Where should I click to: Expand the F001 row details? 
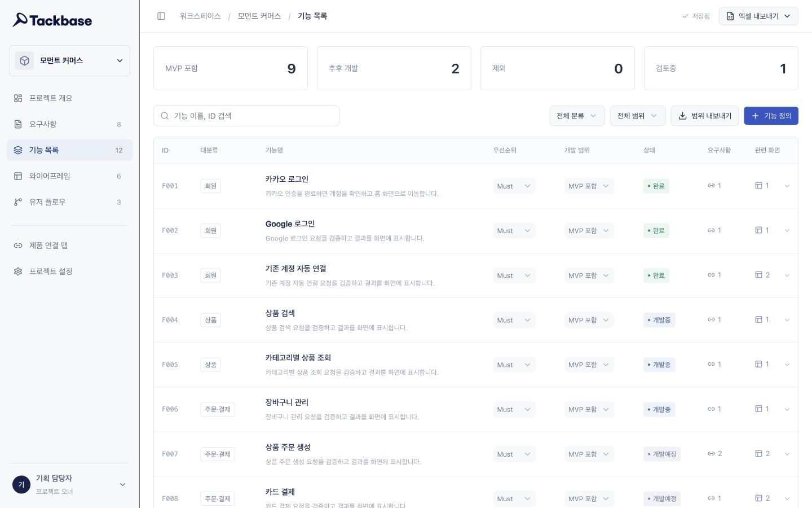pos(787,186)
